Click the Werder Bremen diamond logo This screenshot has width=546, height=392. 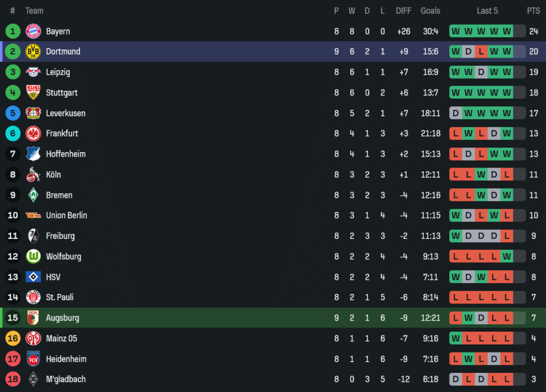coord(33,195)
